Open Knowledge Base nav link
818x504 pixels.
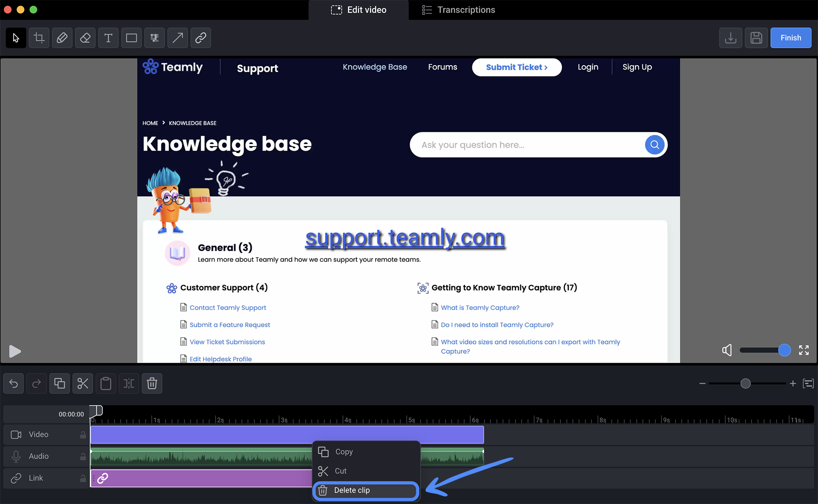pyautogui.click(x=374, y=67)
